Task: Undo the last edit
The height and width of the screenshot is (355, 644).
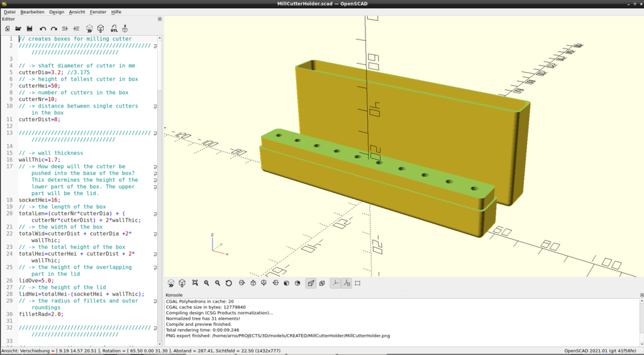Action: point(43,29)
